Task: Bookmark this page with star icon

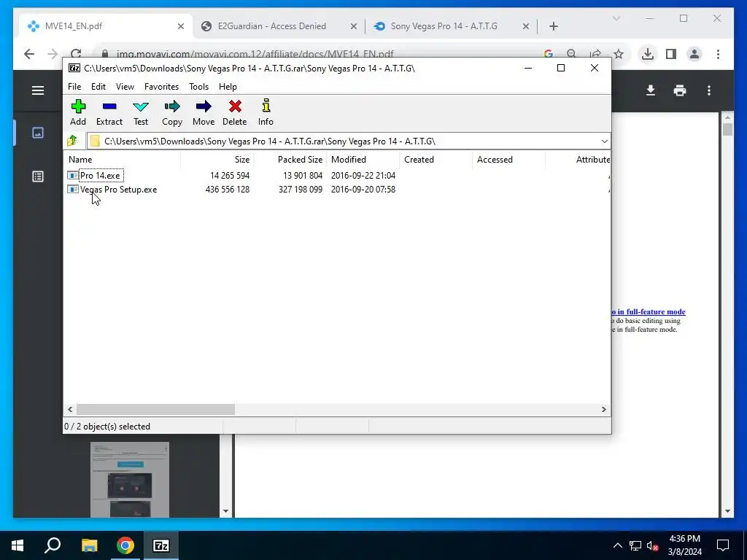Action: [x=619, y=54]
